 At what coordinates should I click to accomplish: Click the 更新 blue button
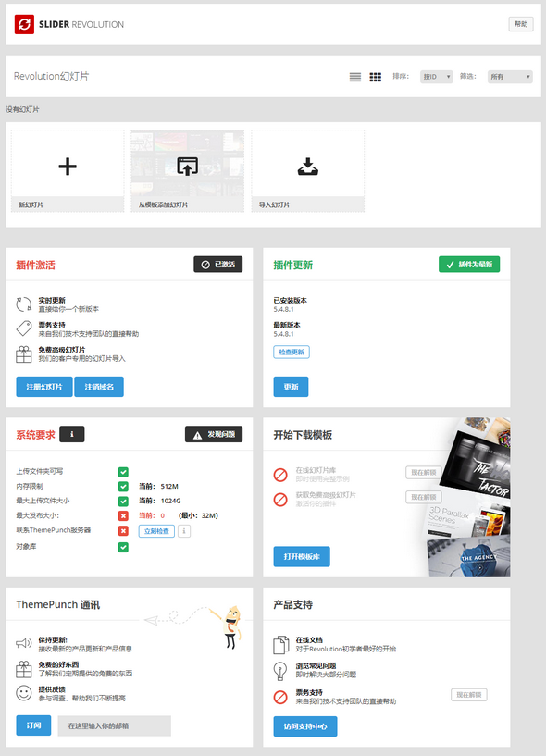click(x=291, y=387)
